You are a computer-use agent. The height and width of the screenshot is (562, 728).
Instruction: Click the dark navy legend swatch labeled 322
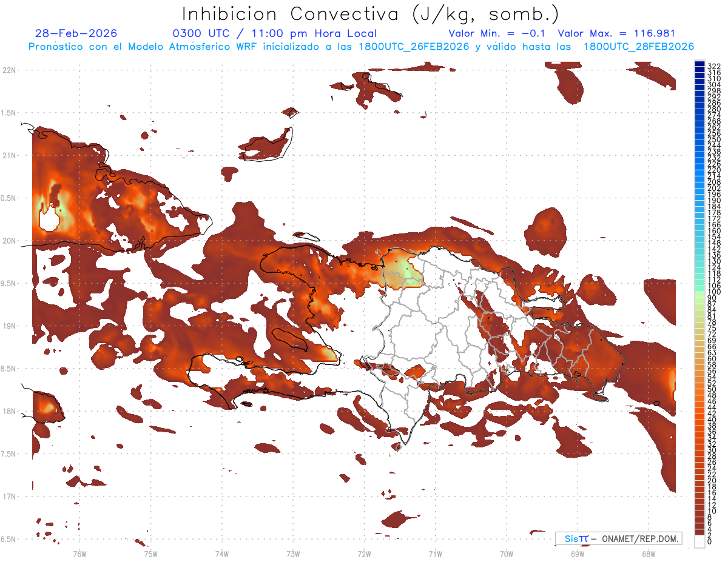coord(699,63)
